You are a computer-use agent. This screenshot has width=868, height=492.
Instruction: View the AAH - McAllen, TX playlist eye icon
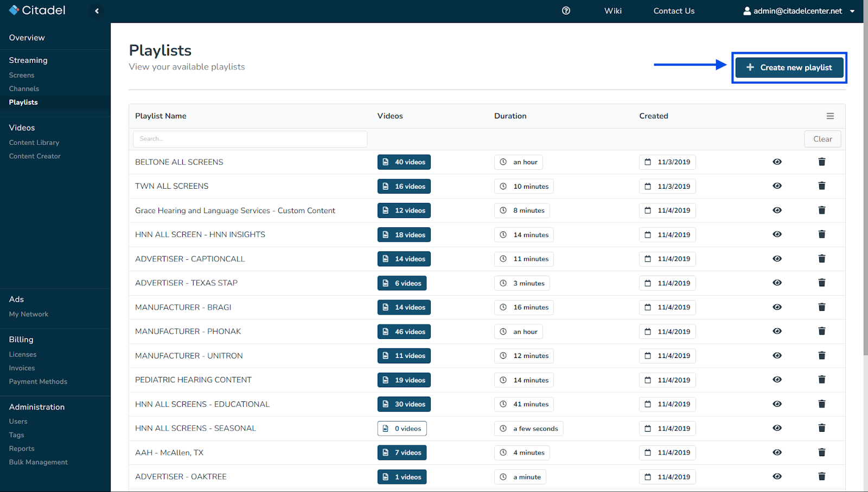click(x=777, y=452)
